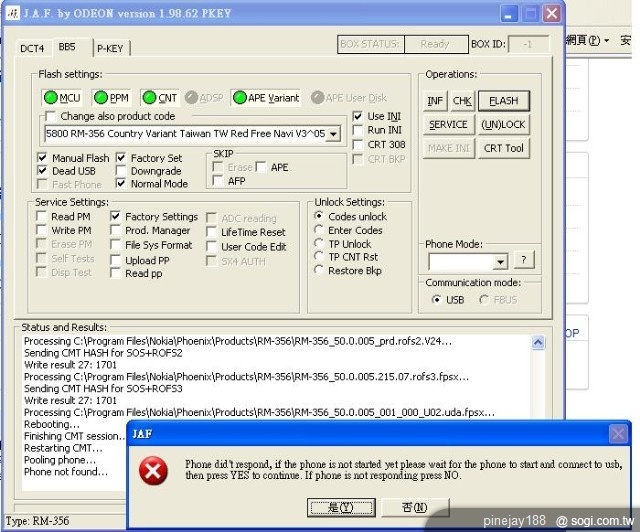Select Restore Bkp radio option
The height and width of the screenshot is (532, 640).
319,270
